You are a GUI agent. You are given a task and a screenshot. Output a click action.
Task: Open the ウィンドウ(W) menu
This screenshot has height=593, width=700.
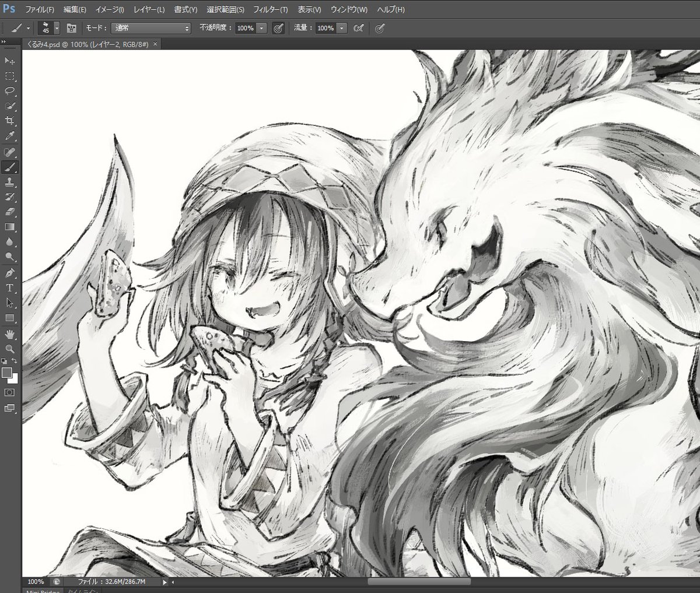tap(349, 10)
